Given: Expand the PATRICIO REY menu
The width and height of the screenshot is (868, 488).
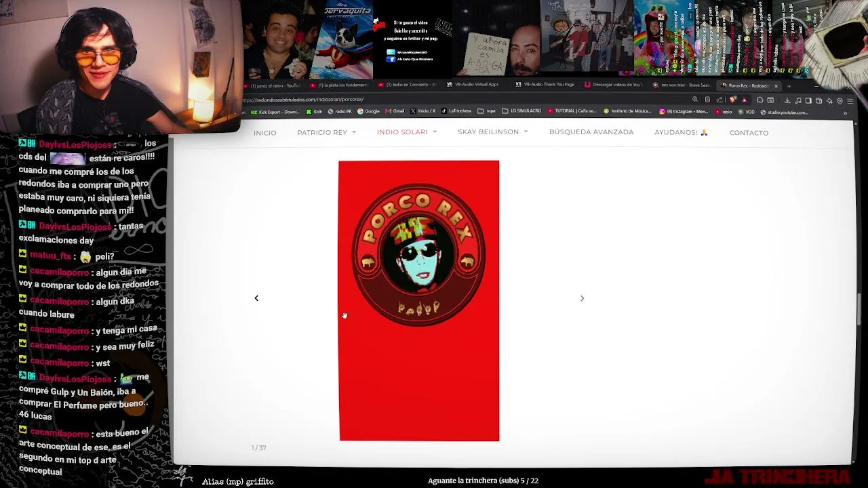Looking at the screenshot, I should pos(326,132).
